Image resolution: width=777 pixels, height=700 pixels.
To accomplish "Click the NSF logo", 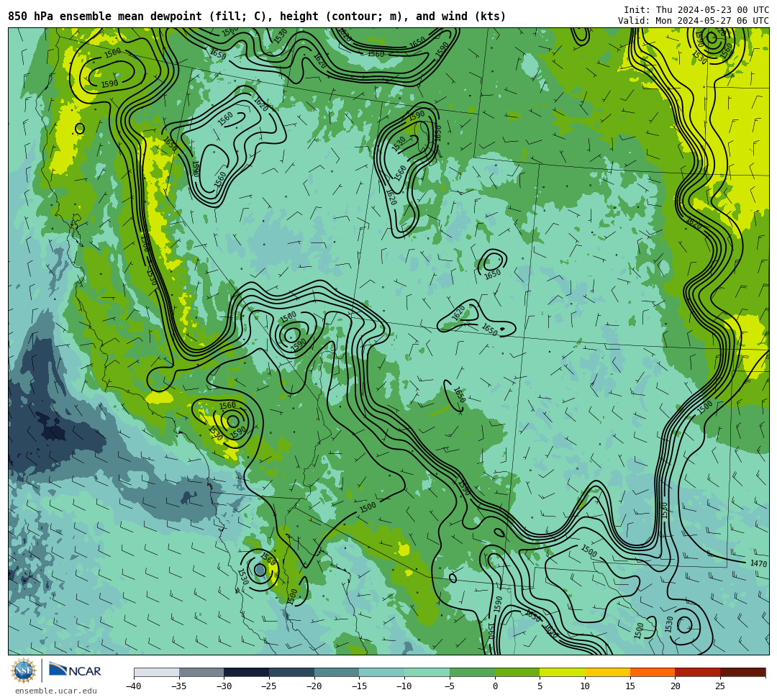I will pyautogui.click(x=24, y=671).
